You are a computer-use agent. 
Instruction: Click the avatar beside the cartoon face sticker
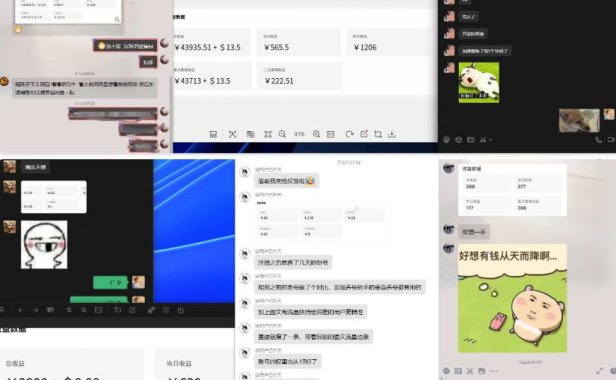[x=9, y=227]
